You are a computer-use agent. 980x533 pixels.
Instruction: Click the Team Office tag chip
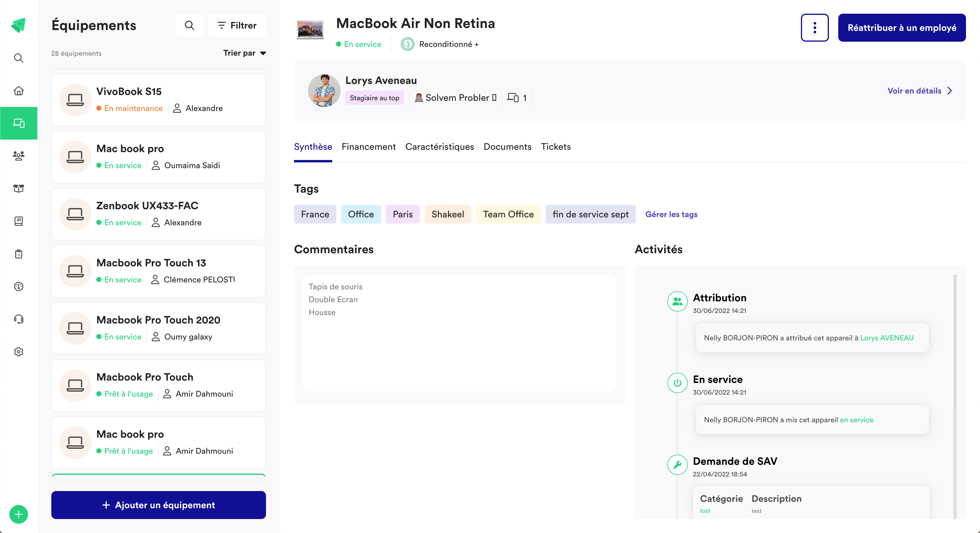[508, 214]
